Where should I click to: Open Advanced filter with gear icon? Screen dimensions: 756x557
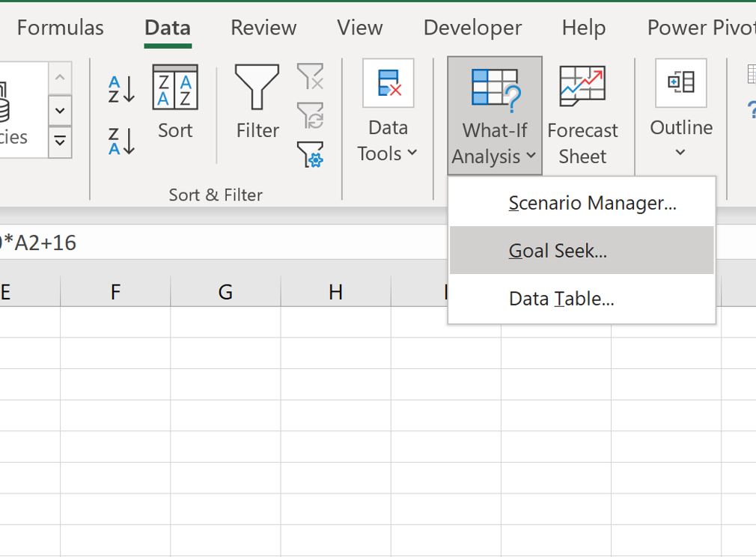point(311,154)
